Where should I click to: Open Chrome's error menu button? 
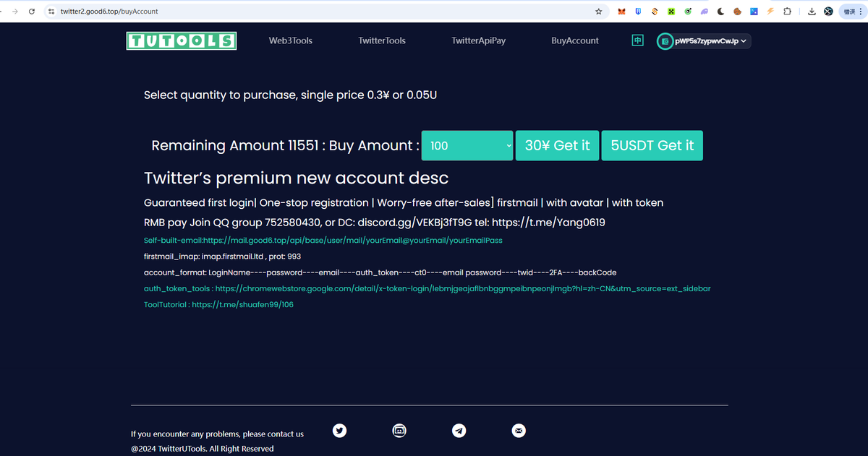(x=851, y=12)
